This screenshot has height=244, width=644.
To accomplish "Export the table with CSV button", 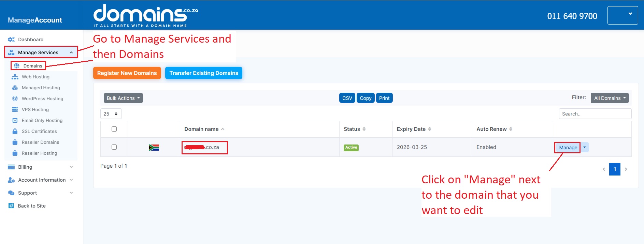I will [x=347, y=98].
